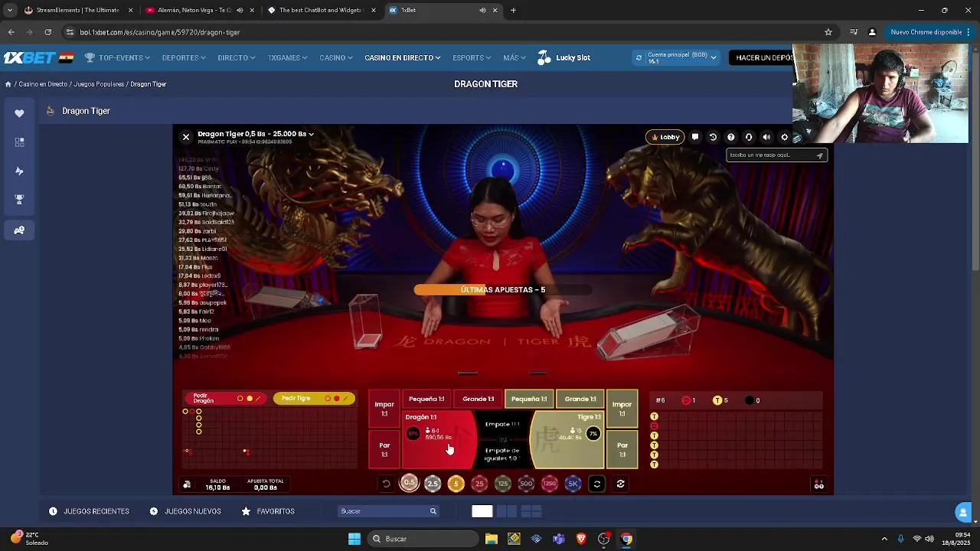Bet on Empate de iguales 50:1
This screenshot has width=980, height=551.
[x=502, y=455]
